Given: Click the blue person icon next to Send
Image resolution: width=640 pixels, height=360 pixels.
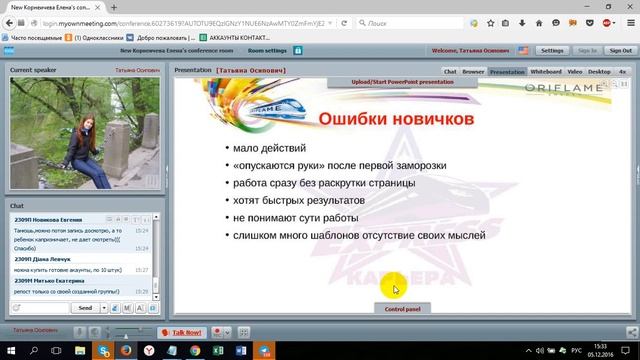Looking at the screenshot, I should [x=115, y=308].
